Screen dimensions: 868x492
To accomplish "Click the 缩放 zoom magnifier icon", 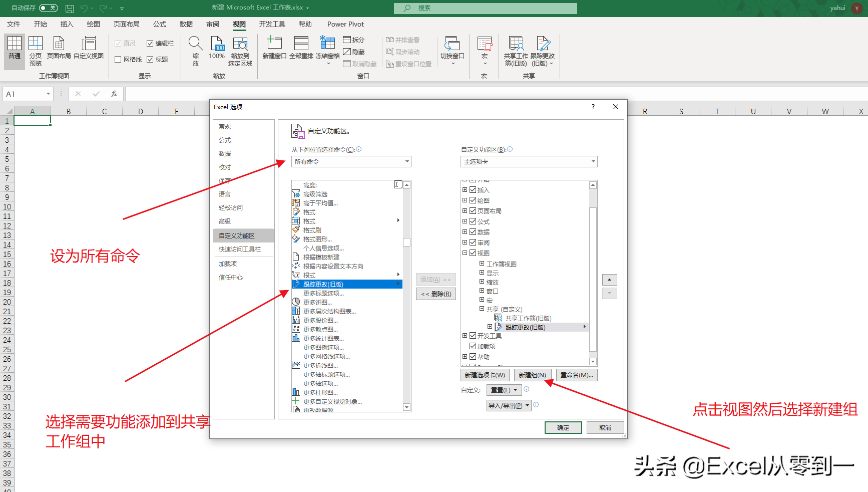I will pos(195,51).
